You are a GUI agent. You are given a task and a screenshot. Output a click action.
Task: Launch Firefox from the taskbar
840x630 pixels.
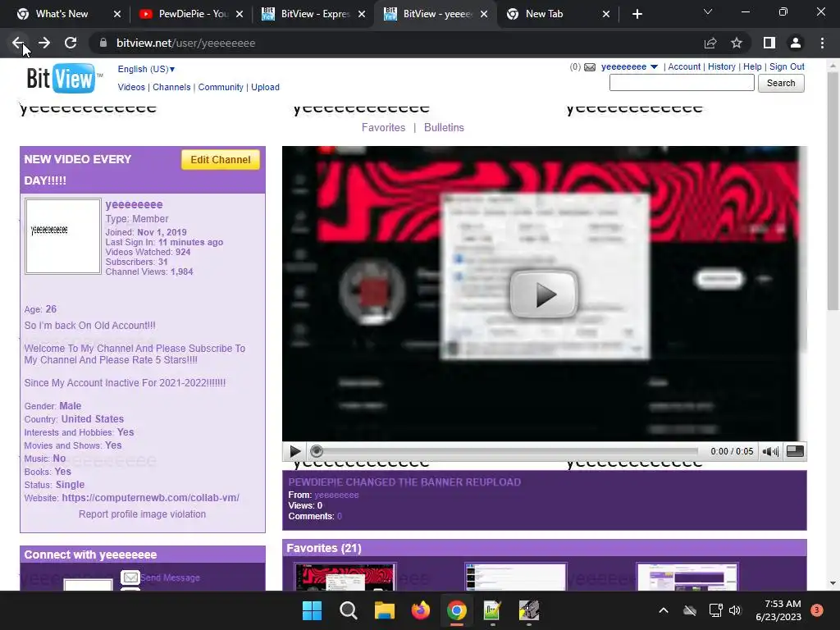pos(421,610)
